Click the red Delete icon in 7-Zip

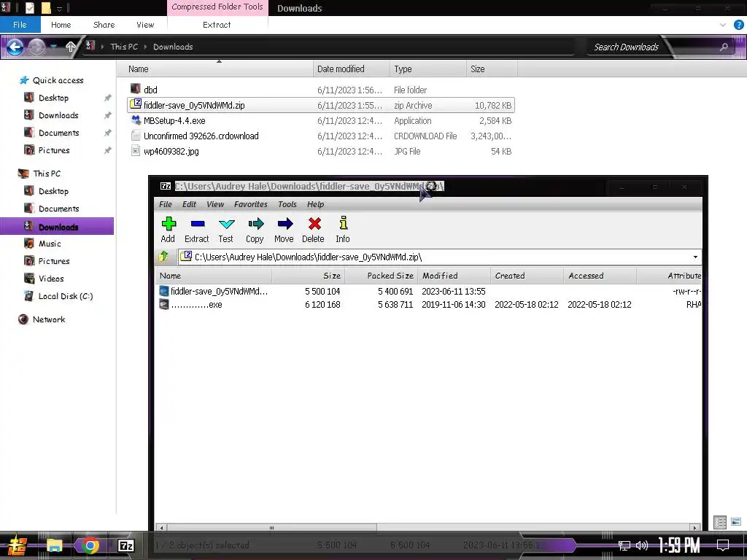pos(313,230)
